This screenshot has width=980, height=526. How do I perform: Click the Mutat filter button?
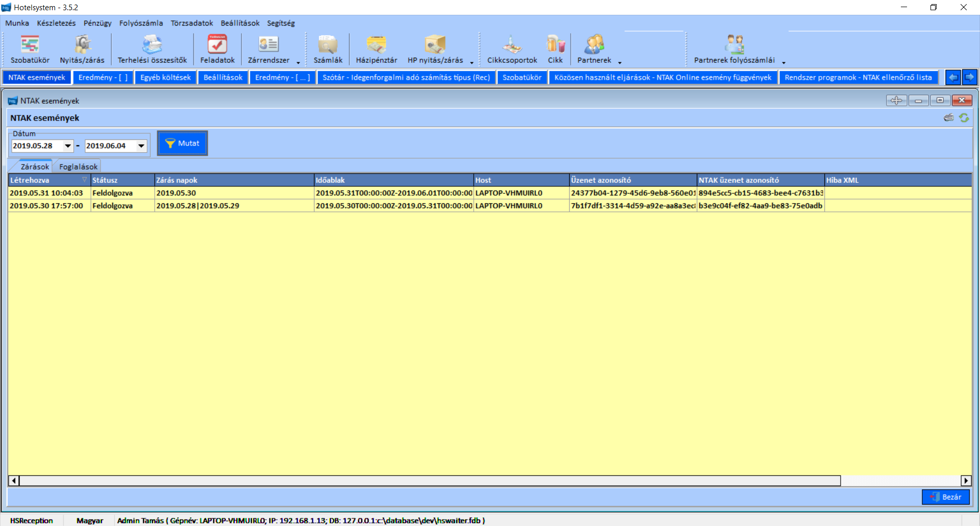(x=182, y=144)
